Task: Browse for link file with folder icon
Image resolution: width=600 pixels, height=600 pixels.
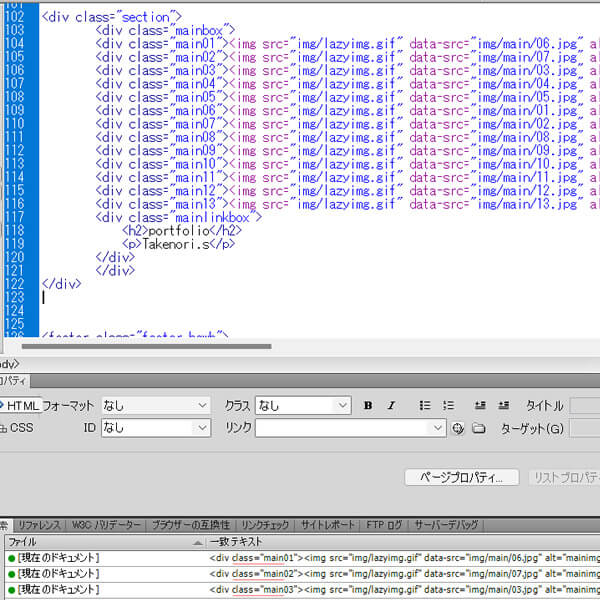Action: pyautogui.click(x=478, y=428)
